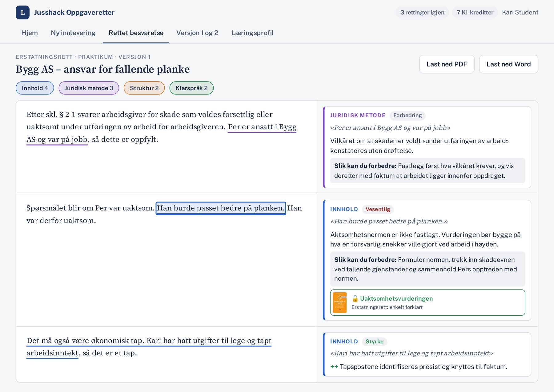This screenshot has width=554, height=392.
Task: Click the 'Slik kan du forbedre: Fastlegg først' tip
Action: [428, 171]
